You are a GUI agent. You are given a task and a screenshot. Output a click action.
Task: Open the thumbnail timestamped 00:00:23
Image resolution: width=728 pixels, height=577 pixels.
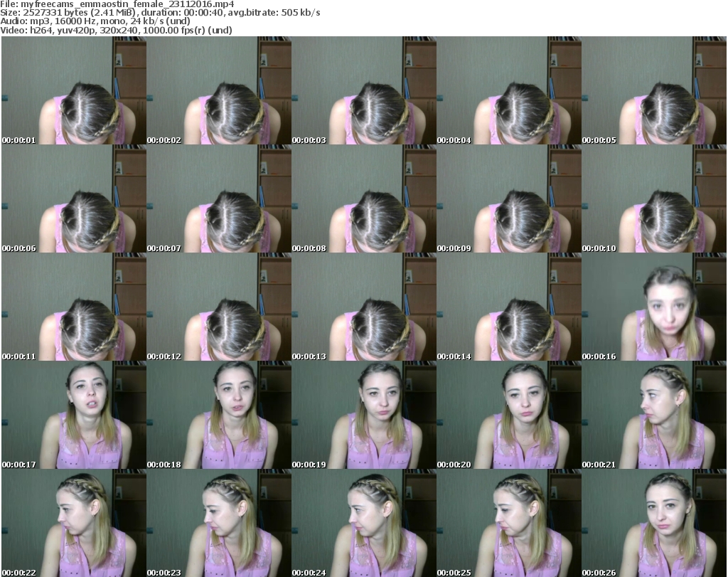click(219, 523)
